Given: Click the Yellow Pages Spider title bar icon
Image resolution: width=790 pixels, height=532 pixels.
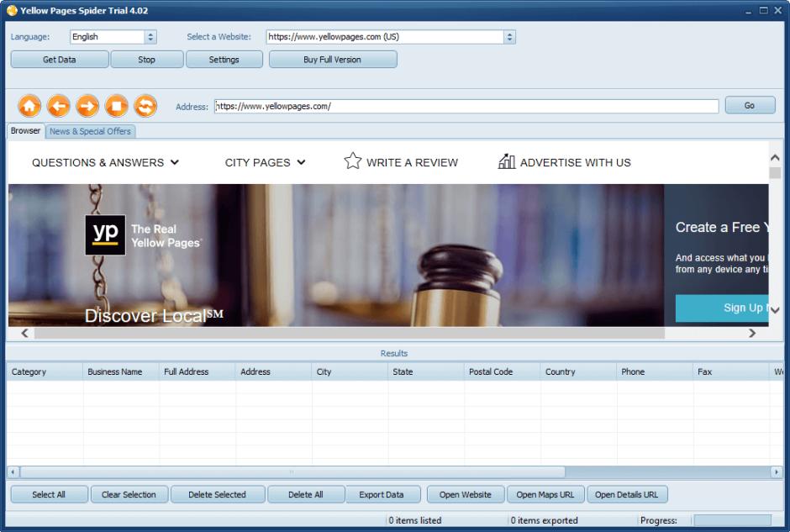Looking at the screenshot, I should [12, 11].
